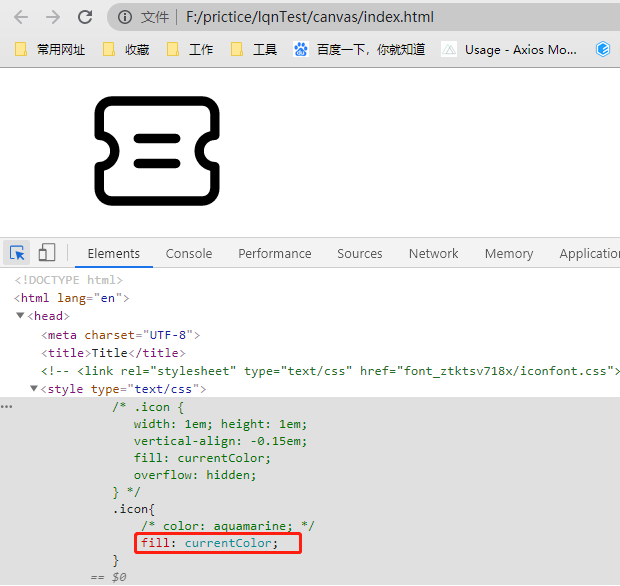
Task: Open the 工作 bookmark folder
Action: click(190, 49)
